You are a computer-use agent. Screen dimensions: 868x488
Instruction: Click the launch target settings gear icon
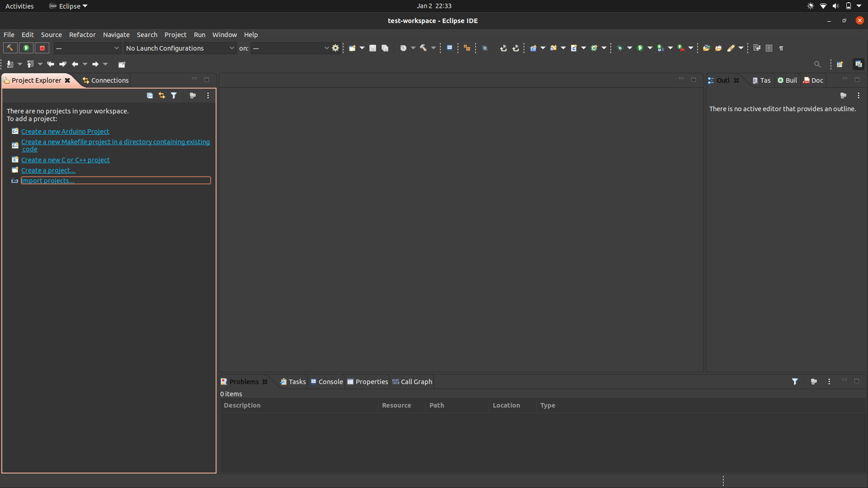click(335, 48)
